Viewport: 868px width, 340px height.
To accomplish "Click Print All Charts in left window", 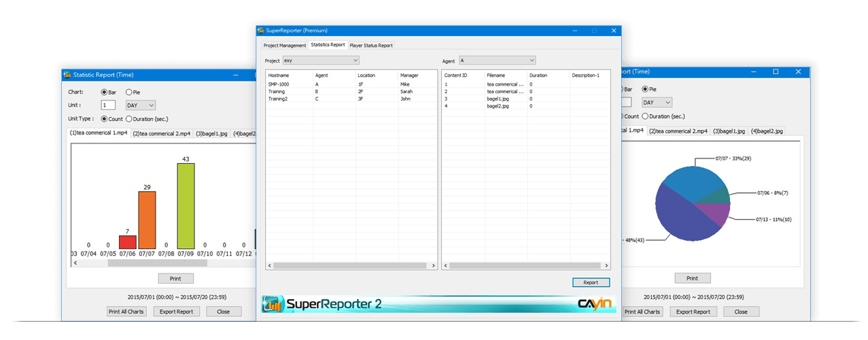I will (127, 311).
